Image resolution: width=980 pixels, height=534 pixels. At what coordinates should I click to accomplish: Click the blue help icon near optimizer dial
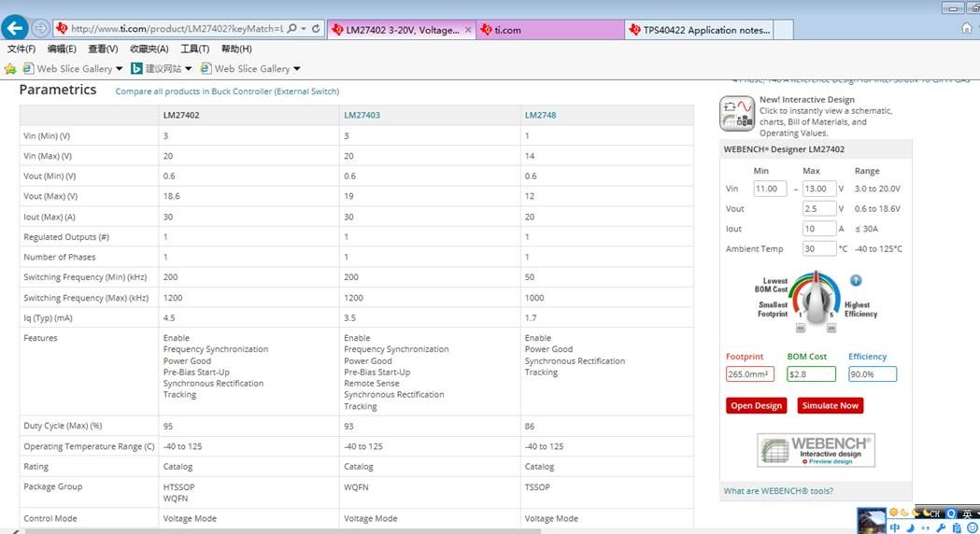(856, 280)
